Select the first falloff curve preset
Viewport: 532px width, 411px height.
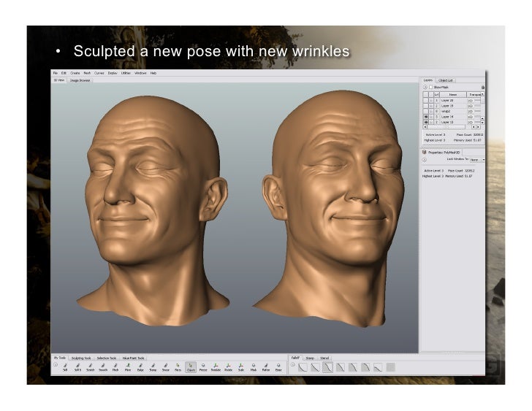pyautogui.click(x=303, y=367)
